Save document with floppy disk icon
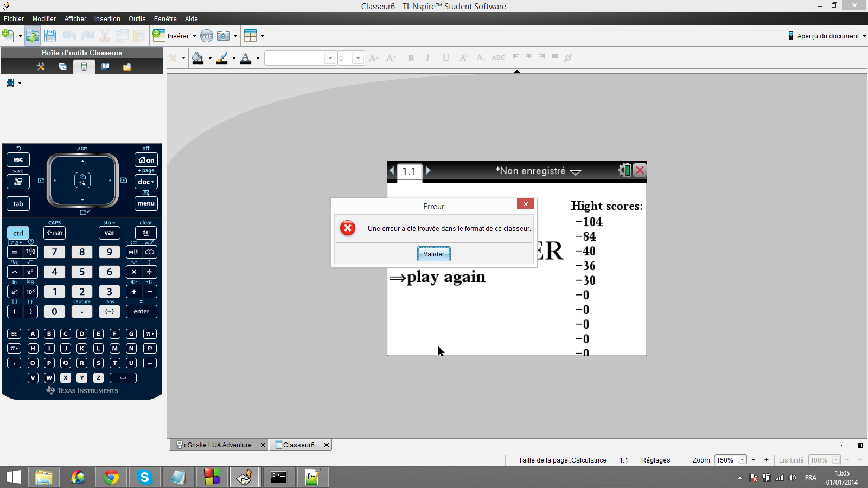Image resolution: width=868 pixels, height=488 pixels. (x=50, y=36)
